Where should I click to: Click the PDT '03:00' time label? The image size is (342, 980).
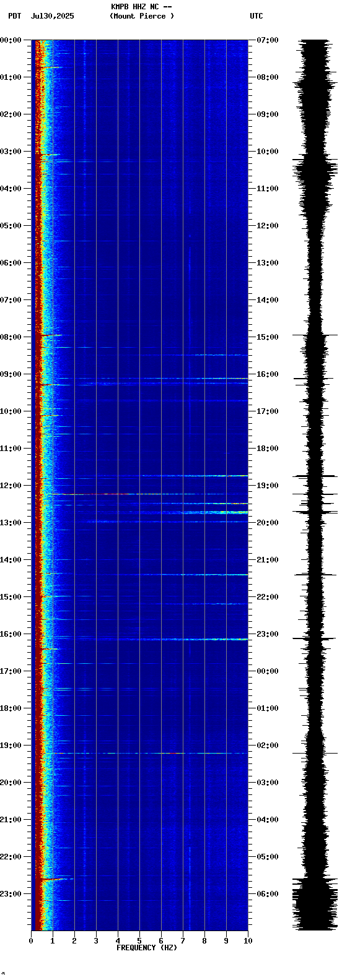11,152
